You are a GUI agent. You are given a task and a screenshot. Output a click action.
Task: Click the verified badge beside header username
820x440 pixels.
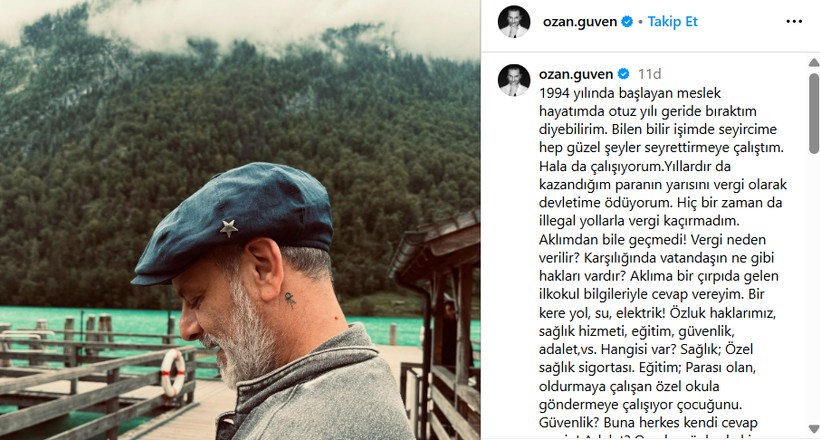point(627,21)
